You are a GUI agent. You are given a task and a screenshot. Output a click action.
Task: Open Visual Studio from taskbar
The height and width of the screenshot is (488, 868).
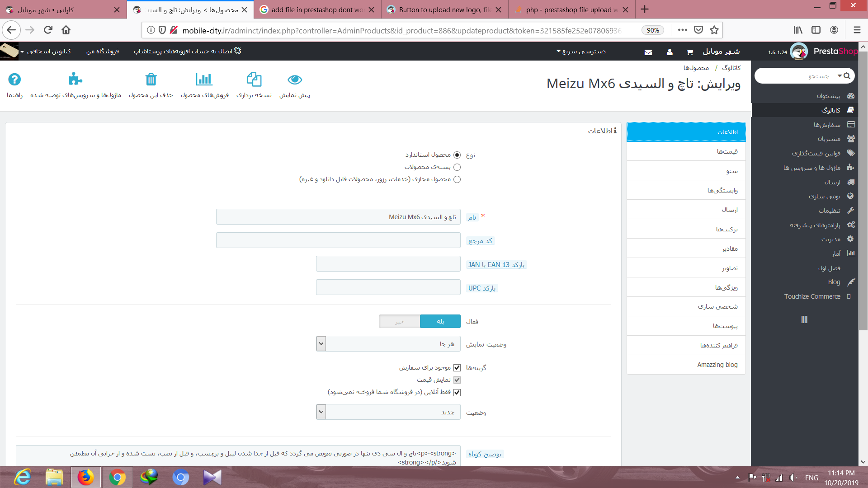click(x=212, y=477)
